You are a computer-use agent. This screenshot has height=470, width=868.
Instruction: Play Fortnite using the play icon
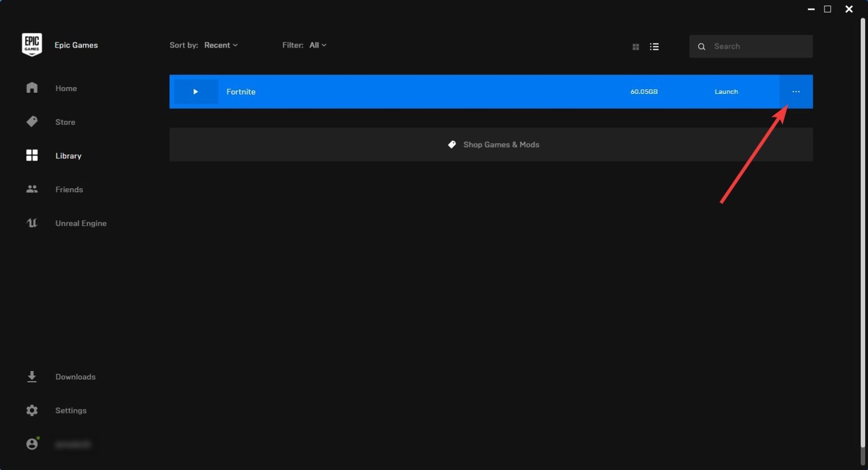click(x=196, y=92)
